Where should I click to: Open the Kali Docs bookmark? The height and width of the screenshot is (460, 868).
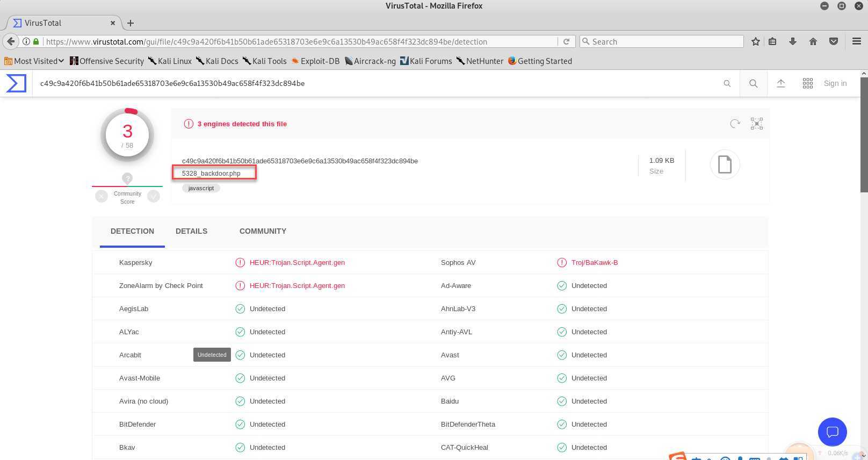click(x=217, y=61)
